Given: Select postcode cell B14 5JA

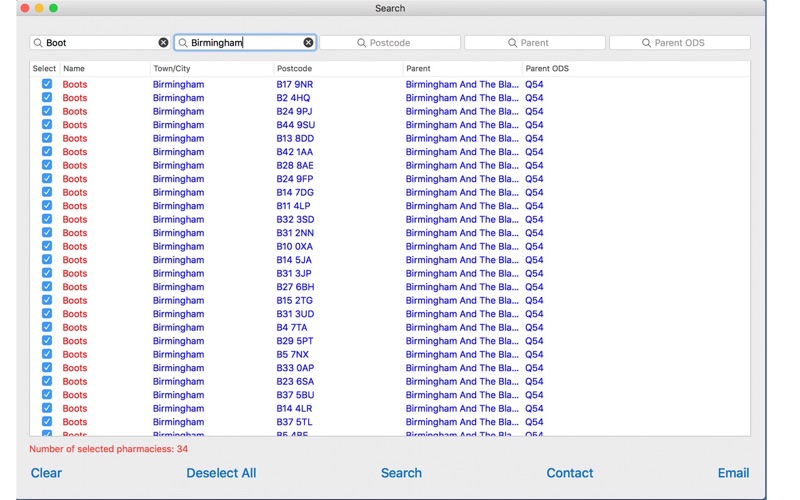Looking at the screenshot, I should (294, 260).
